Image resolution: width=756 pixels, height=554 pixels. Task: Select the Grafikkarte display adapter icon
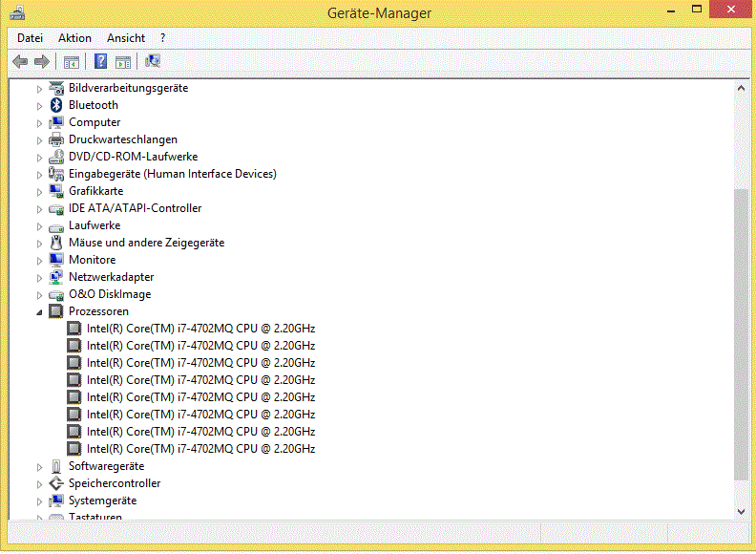pos(56,191)
